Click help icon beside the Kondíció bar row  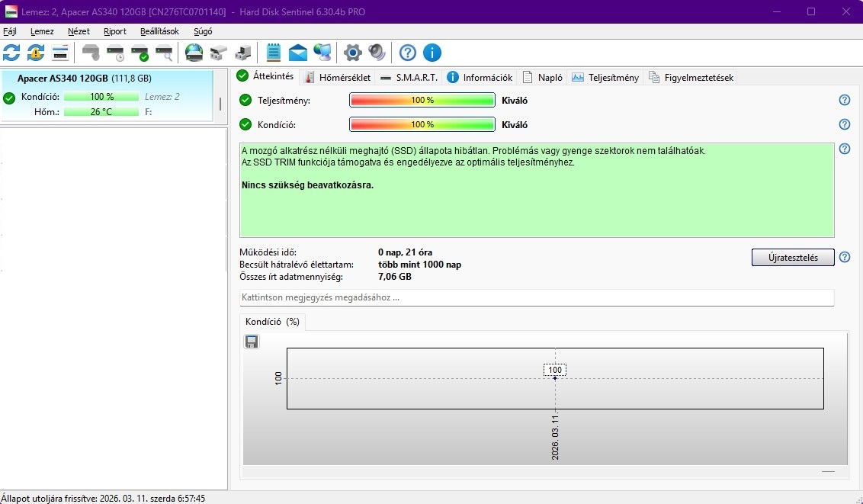(844, 124)
